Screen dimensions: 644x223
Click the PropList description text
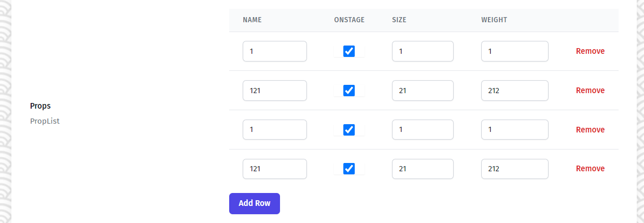[45, 121]
